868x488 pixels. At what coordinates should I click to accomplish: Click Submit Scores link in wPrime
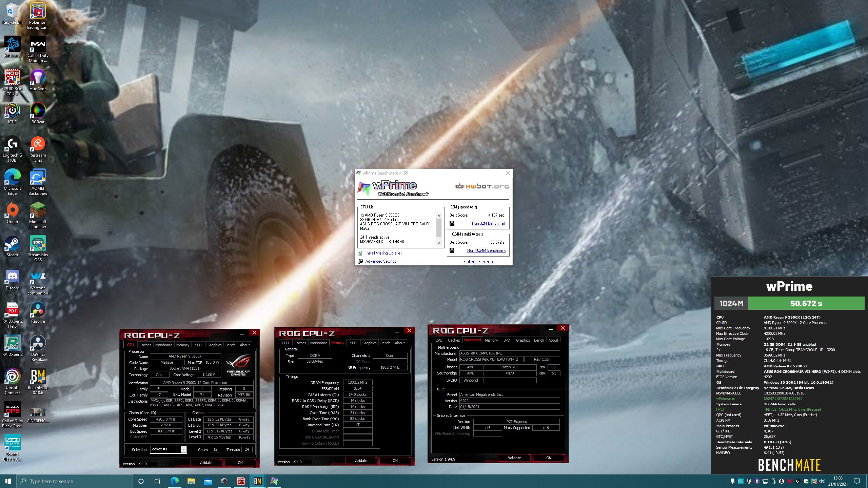coord(478,262)
